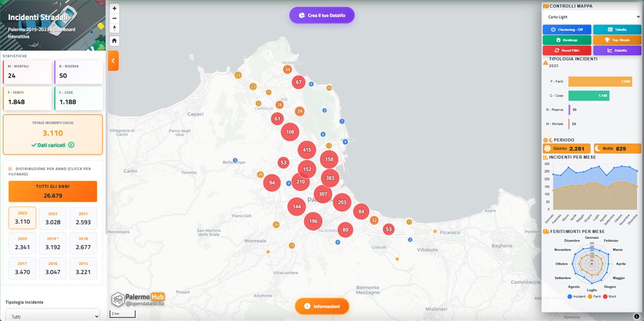The height and width of the screenshot is (321, 644).
Task: Expand the Tipologia Incidente dropdown set to Tutti
Action: (x=52, y=316)
